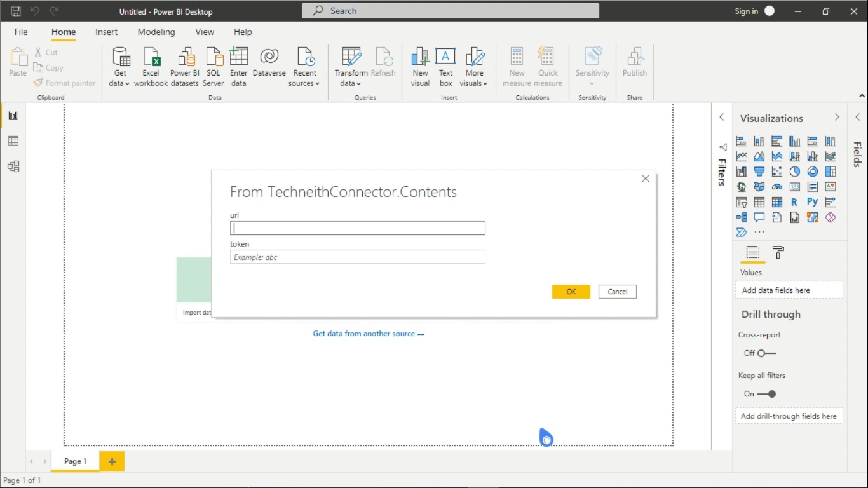Switch to the Model view icon
Image resolution: width=868 pixels, height=488 pixels.
13,166
